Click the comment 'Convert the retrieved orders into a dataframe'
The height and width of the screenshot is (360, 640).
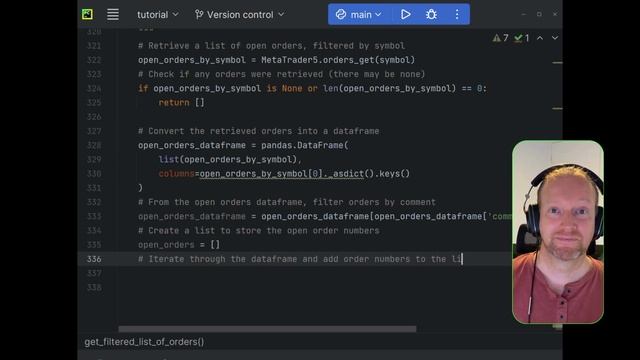pos(258,131)
